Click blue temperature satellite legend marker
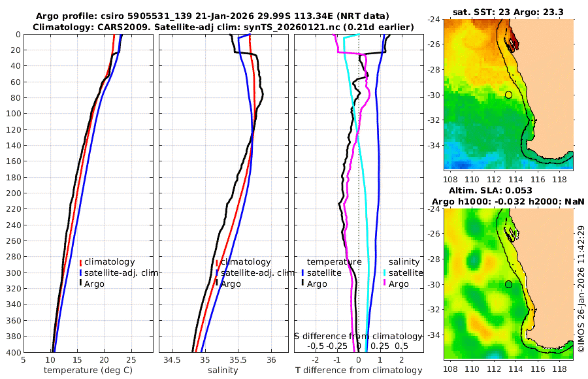 click(x=302, y=272)
